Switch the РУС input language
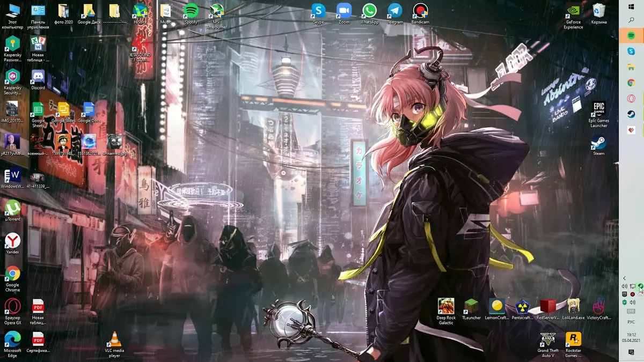This screenshot has height=362, width=644. [631, 322]
